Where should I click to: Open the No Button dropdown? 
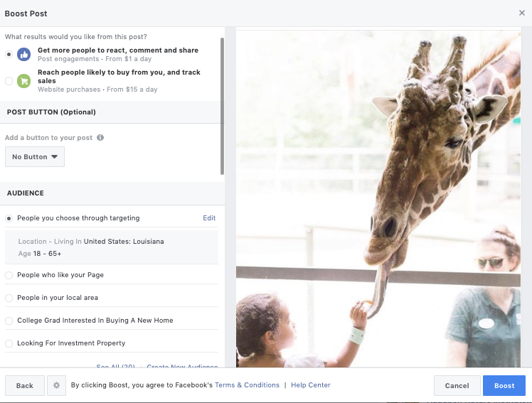point(35,157)
